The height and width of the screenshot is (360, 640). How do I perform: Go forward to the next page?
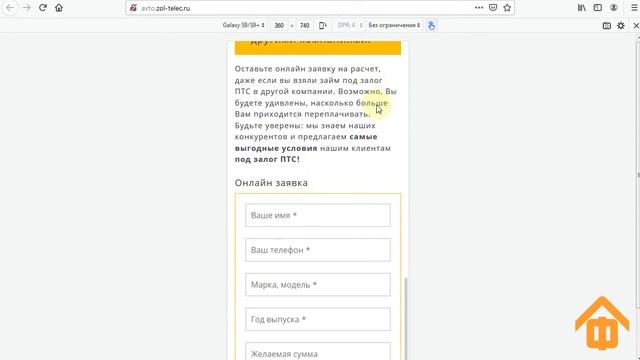(x=27, y=8)
